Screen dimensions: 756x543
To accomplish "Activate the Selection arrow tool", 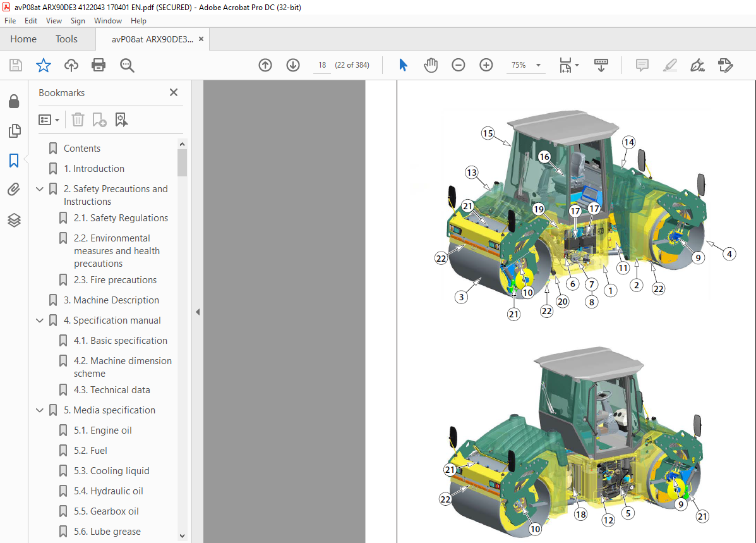I will coord(403,65).
